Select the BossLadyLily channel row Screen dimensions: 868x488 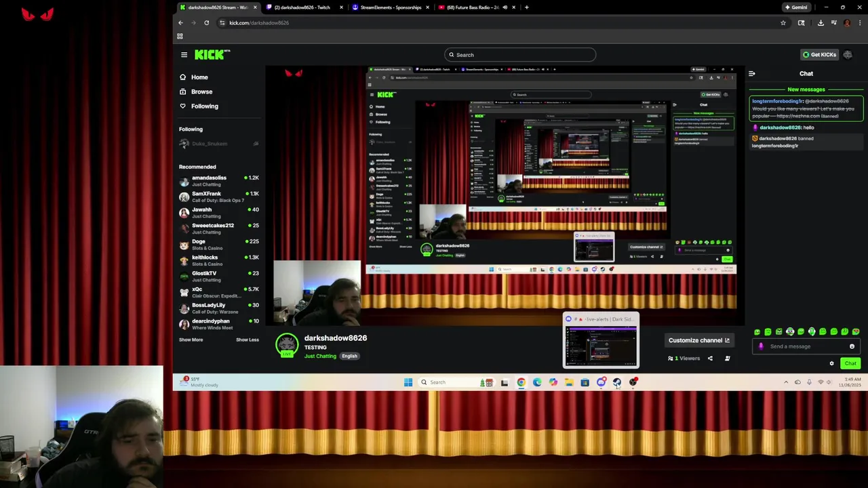point(219,308)
